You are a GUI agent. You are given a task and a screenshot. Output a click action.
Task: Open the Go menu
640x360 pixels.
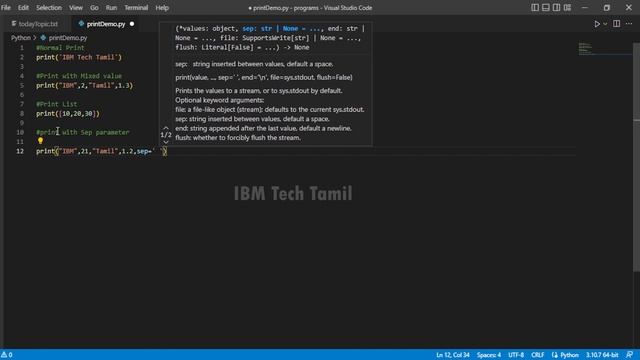[94, 8]
